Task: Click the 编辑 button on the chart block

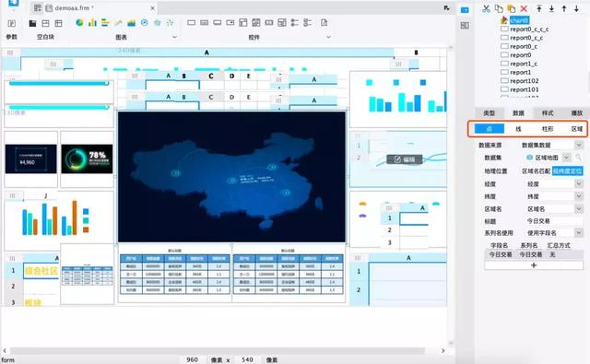Action: pyautogui.click(x=405, y=159)
